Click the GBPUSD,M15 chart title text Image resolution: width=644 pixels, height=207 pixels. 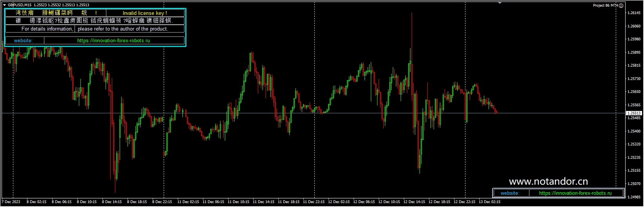[x=20, y=5]
